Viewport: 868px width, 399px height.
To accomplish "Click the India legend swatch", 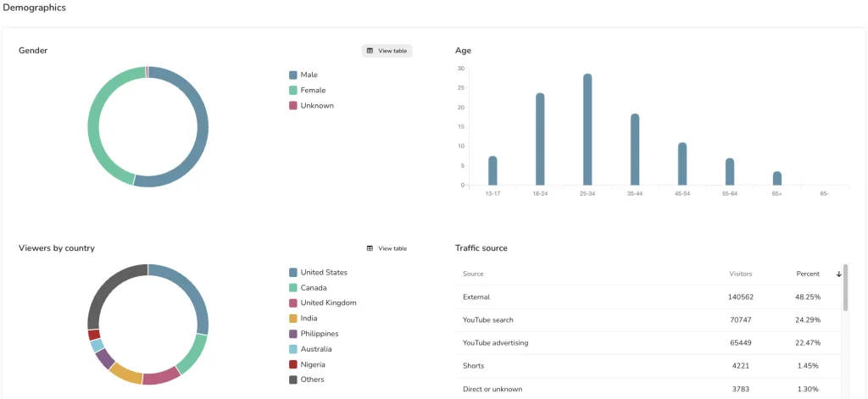I will [x=293, y=319].
